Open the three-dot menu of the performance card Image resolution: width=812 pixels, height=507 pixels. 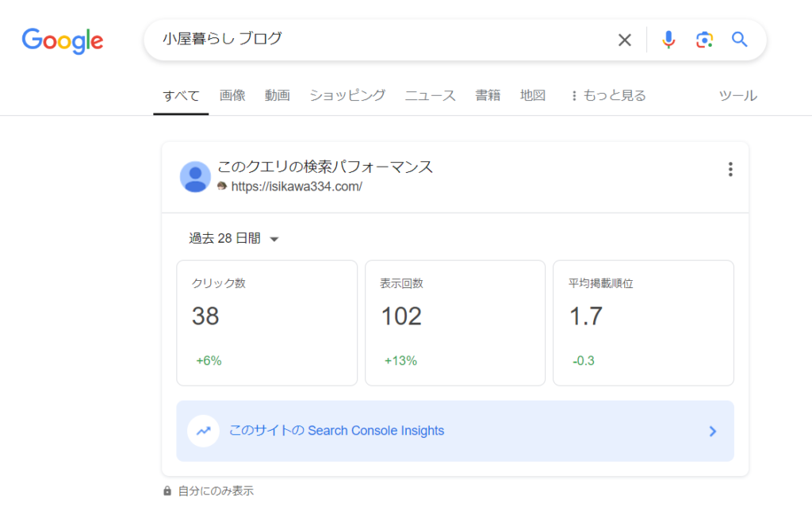point(730,169)
